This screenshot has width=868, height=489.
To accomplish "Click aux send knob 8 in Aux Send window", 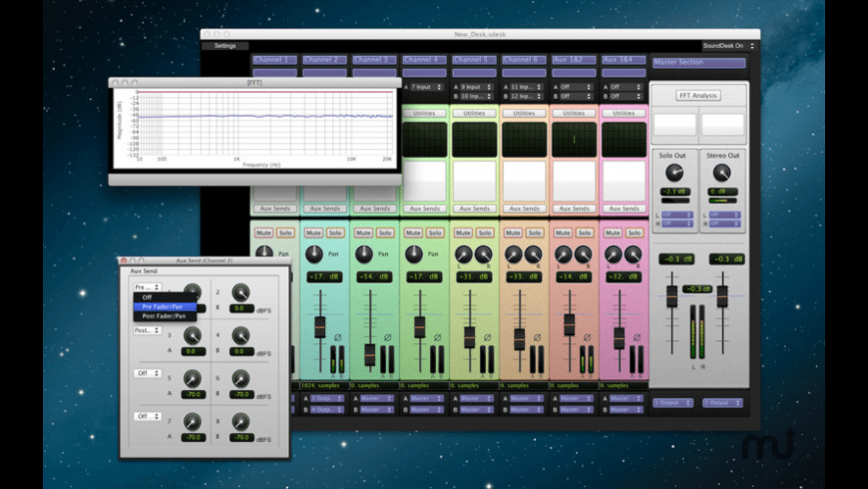I will [240, 420].
